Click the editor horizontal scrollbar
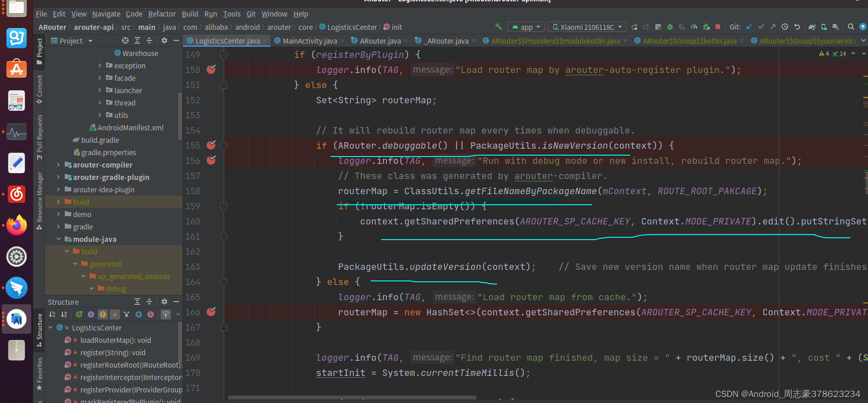 pyautogui.click(x=352, y=397)
